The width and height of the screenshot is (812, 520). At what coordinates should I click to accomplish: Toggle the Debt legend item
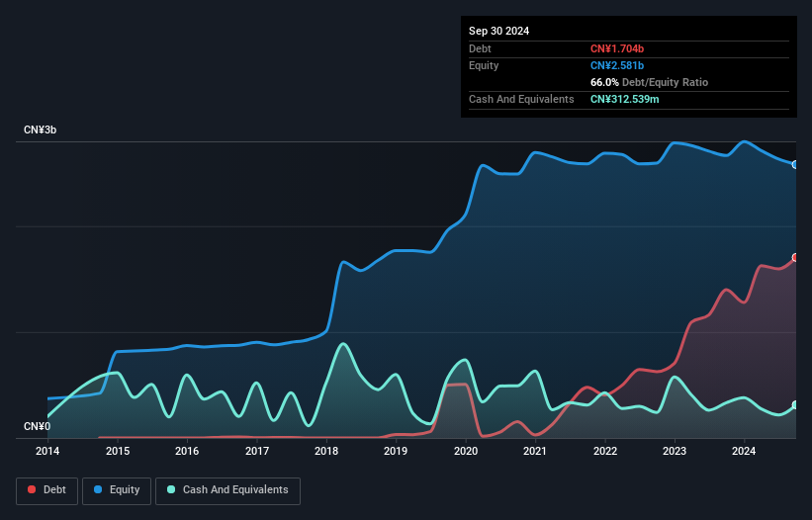pyautogui.click(x=45, y=490)
